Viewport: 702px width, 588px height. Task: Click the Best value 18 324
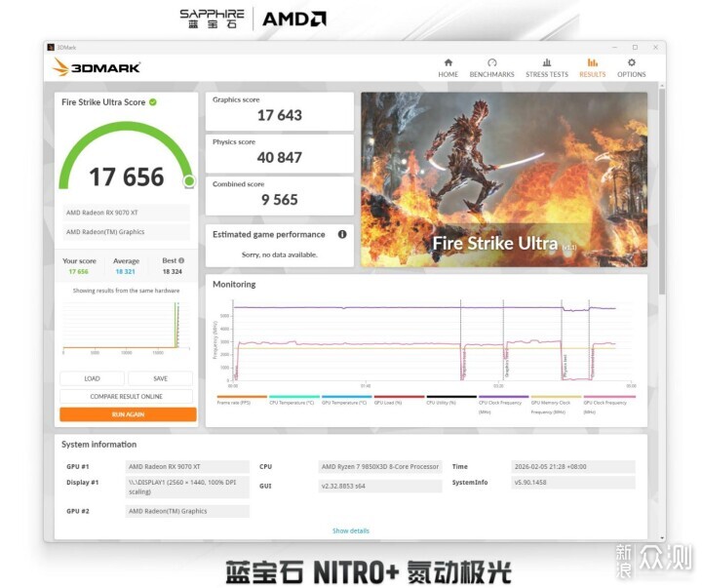pyautogui.click(x=172, y=271)
